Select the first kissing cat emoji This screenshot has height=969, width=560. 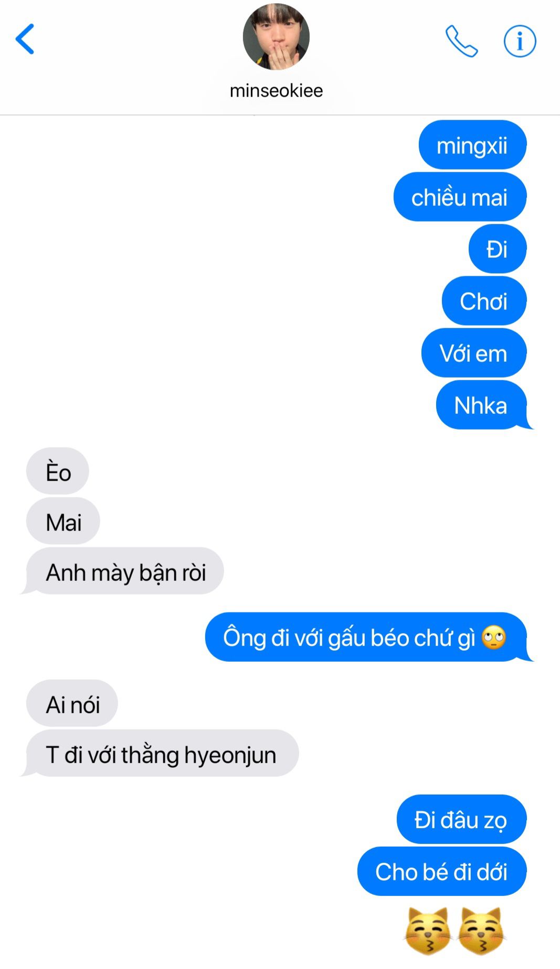point(428,931)
